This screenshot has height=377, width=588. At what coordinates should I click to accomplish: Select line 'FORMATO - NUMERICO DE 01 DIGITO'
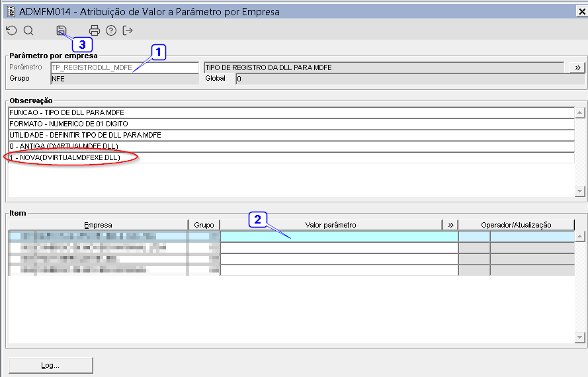point(292,124)
